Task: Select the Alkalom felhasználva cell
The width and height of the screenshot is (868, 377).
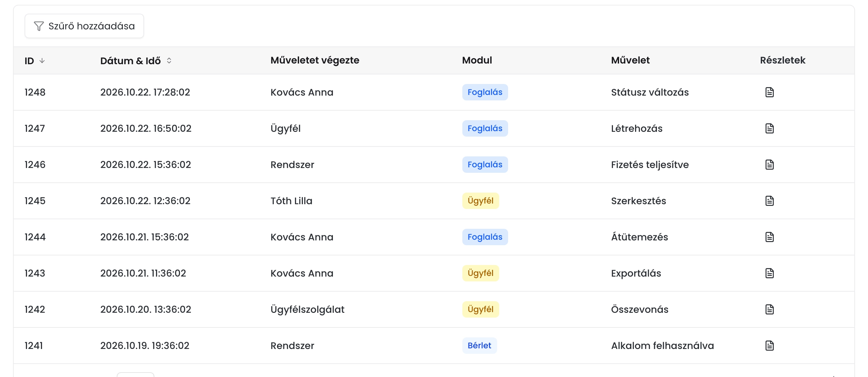Action: (x=662, y=346)
